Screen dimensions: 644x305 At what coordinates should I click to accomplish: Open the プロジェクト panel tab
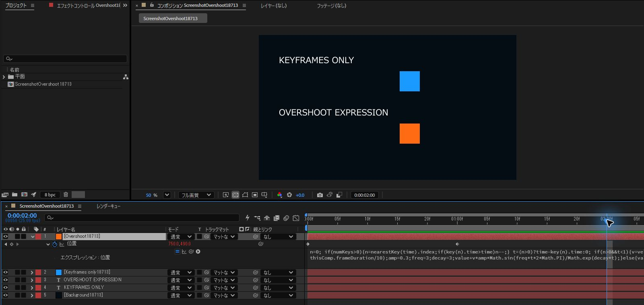pos(16,6)
